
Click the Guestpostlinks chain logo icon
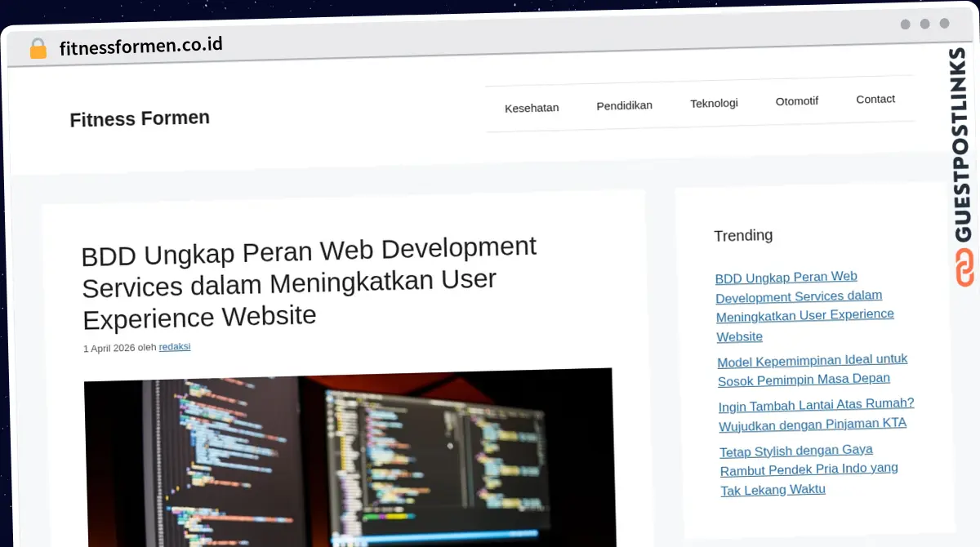point(964,268)
